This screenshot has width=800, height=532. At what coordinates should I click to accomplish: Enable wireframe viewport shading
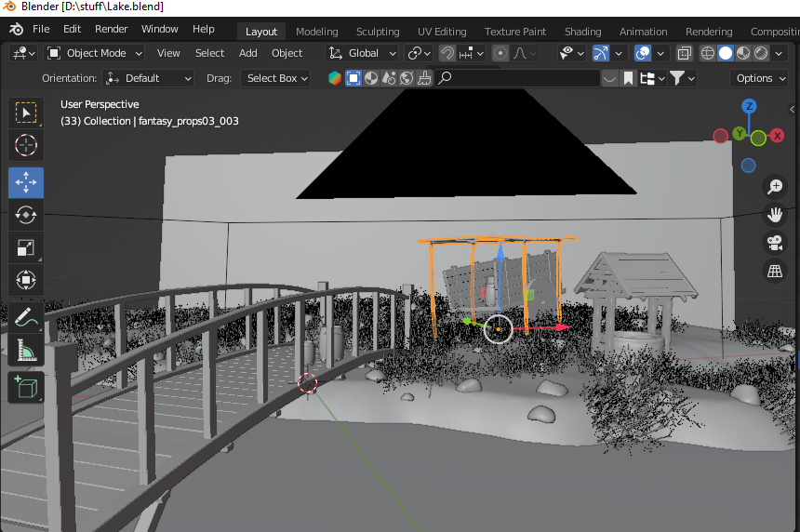click(707, 53)
